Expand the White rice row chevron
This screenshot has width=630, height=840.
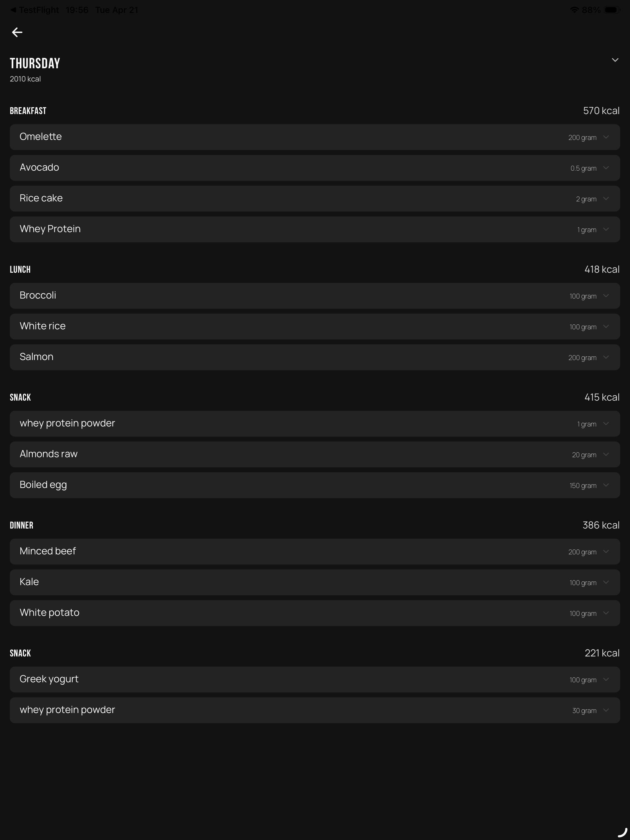click(x=606, y=327)
